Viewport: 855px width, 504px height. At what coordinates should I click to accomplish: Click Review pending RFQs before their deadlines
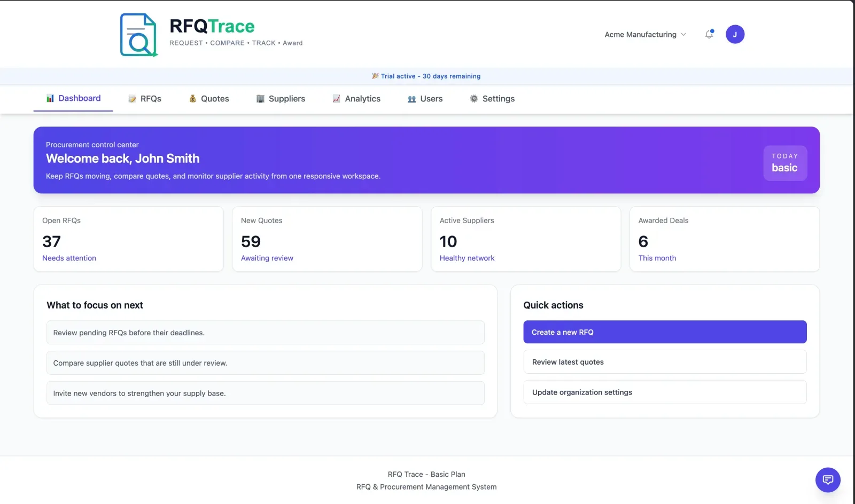click(266, 333)
